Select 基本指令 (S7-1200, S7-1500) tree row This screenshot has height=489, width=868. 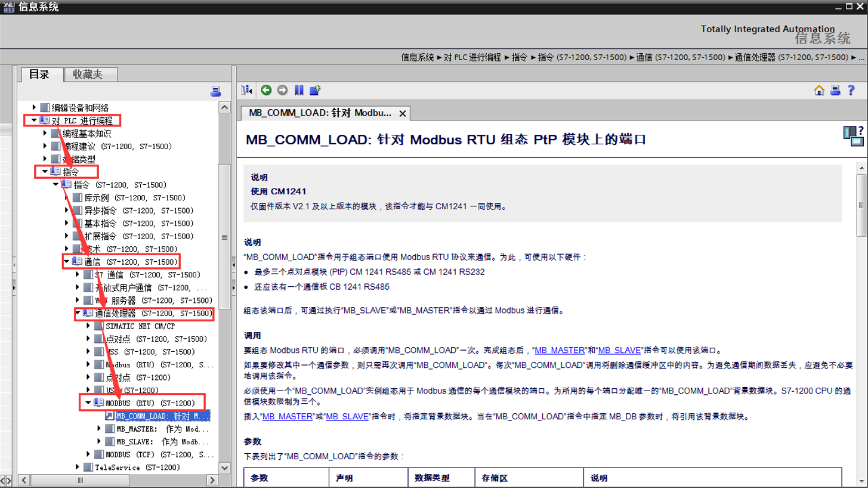(138, 224)
